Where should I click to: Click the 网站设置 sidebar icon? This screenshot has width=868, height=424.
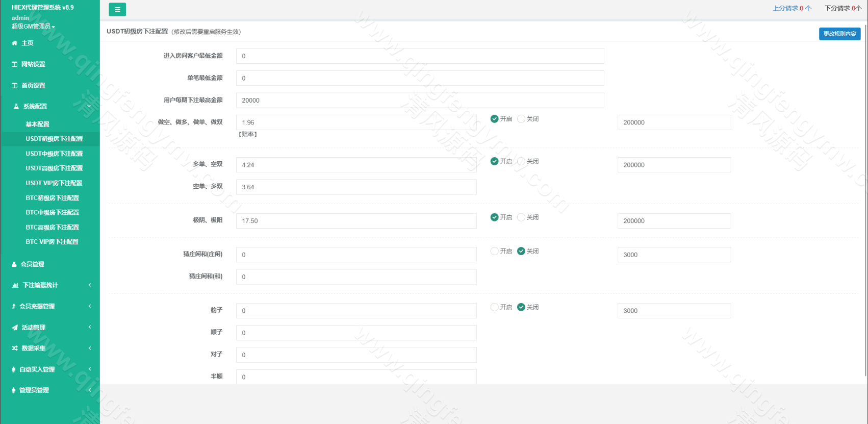pyautogui.click(x=14, y=64)
